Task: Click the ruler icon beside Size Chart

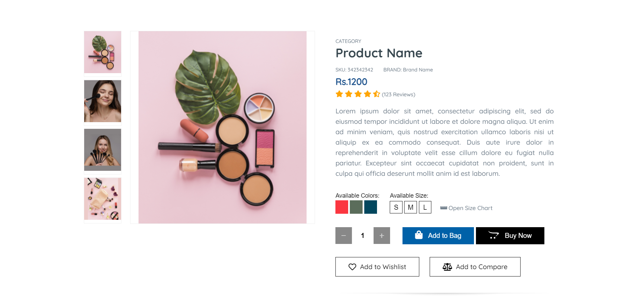Action: 443,208
